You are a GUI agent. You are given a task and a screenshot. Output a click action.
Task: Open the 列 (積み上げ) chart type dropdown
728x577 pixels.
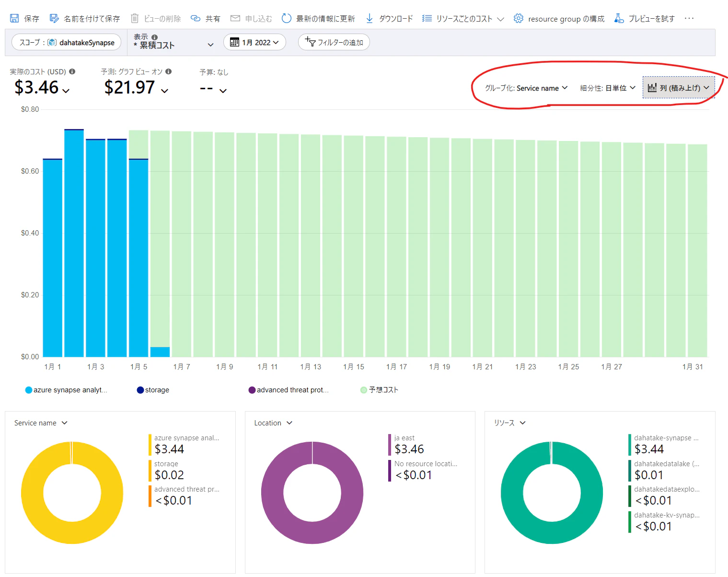(678, 88)
